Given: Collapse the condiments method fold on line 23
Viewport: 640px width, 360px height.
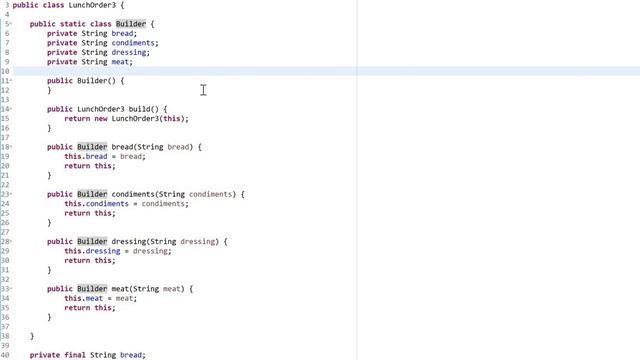Looking at the screenshot, I should [x=11, y=194].
